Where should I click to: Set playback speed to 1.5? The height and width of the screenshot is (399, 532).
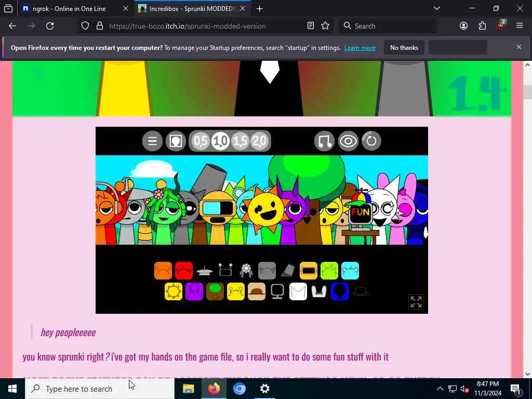240,141
